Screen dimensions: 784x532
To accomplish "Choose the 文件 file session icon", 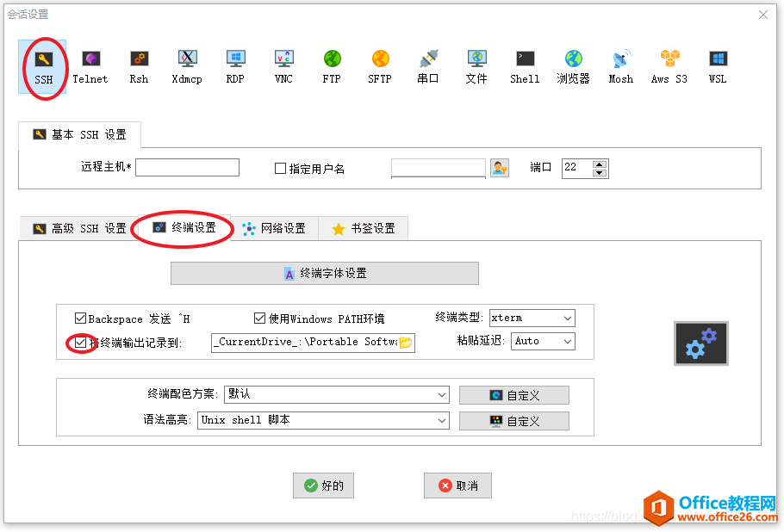I will pyautogui.click(x=476, y=67).
